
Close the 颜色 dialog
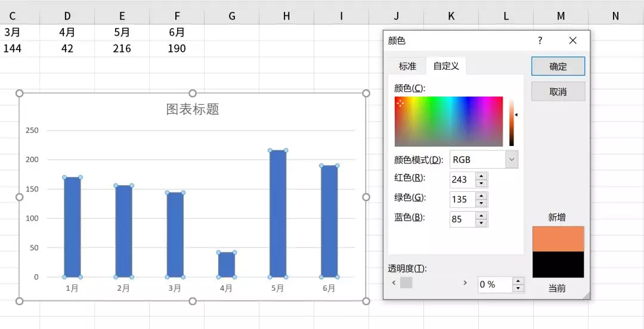pyautogui.click(x=573, y=41)
